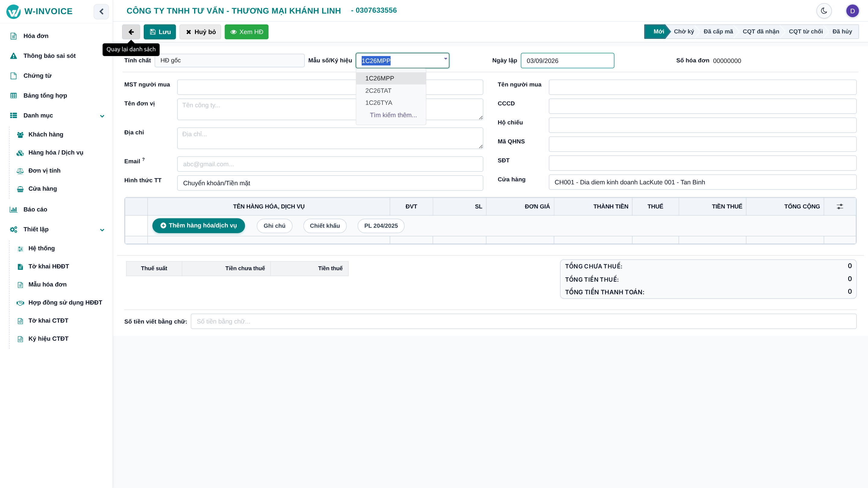The width and height of the screenshot is (868, 488).
Task: Click the Chiết khấu button
Action: (325, 226)
